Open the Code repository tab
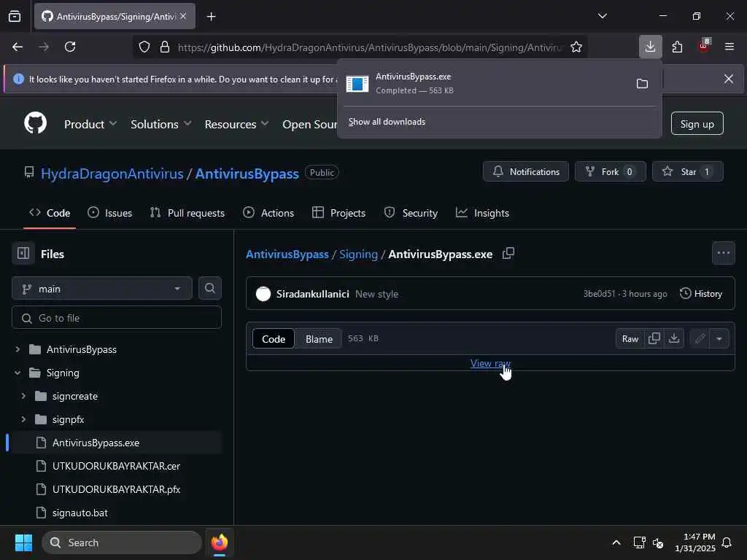 click(x=50, y=213)
